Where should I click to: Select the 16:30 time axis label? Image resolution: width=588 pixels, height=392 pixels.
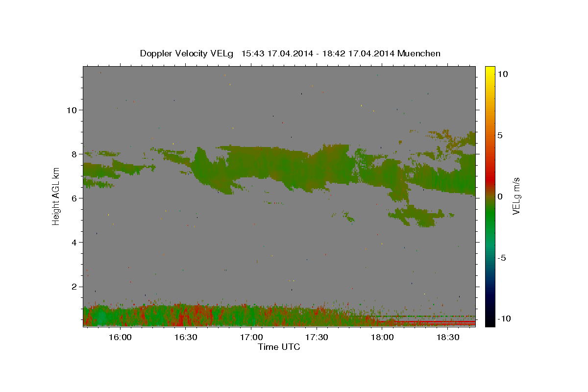click(x=185, y=338)
